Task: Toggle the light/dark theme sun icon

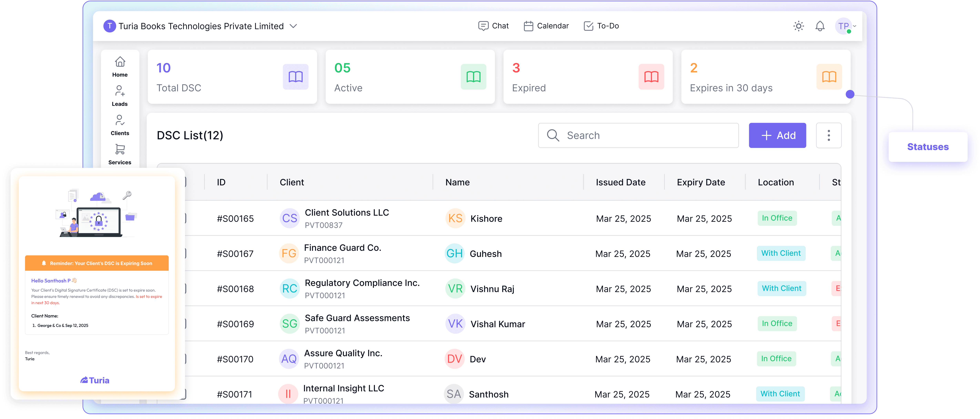Action: (798, 26)
